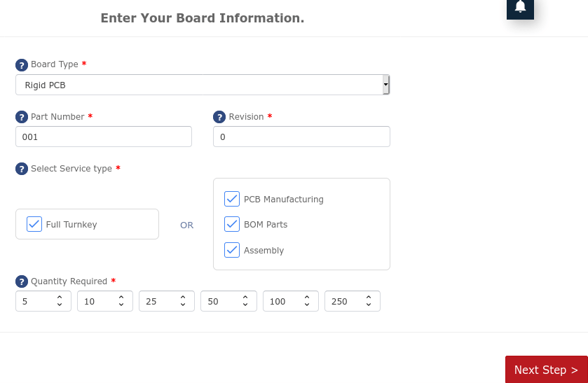Click help icon beside Part Number

(22, 118)
